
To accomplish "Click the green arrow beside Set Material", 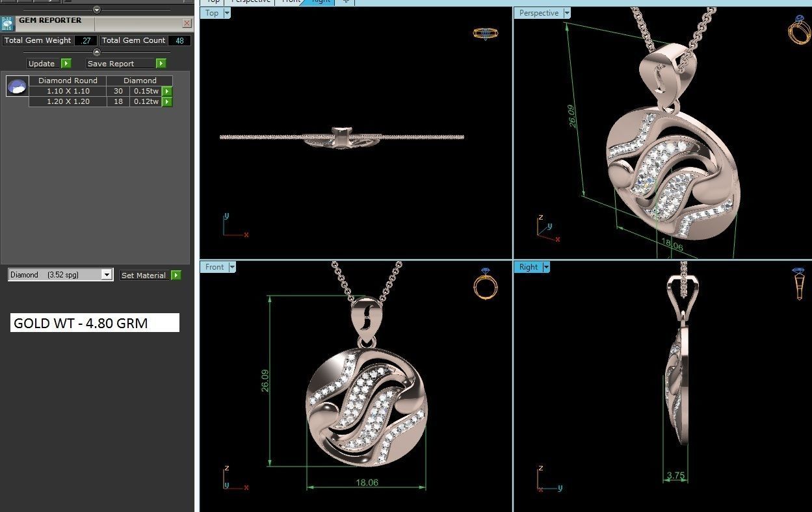I will (176, 275).
